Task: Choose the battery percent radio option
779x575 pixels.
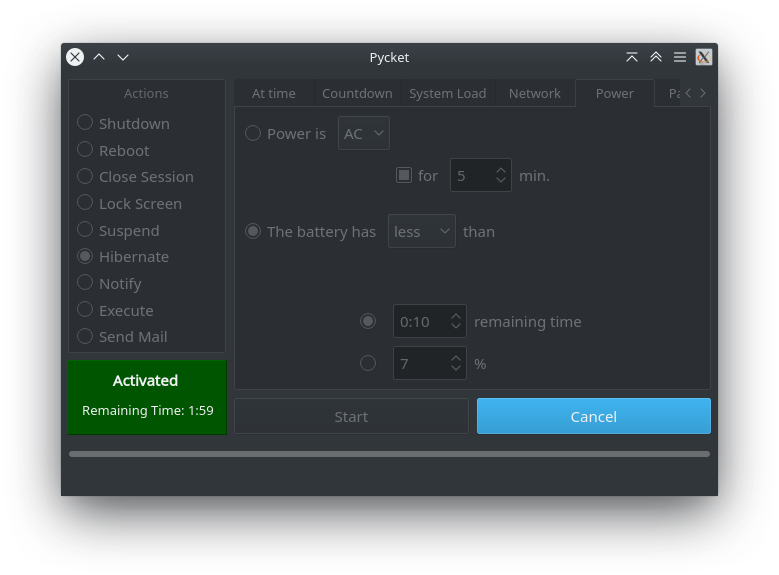Action: 368,363
